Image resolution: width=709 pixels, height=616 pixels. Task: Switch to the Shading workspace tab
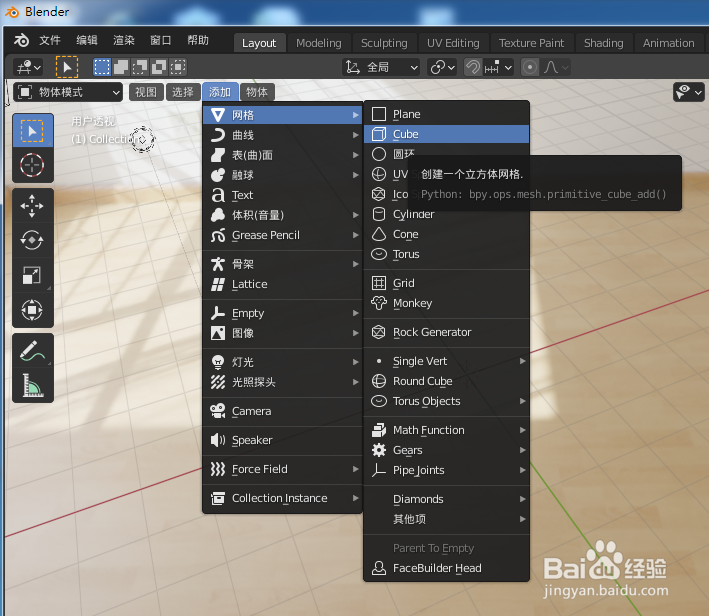[603, 43]
